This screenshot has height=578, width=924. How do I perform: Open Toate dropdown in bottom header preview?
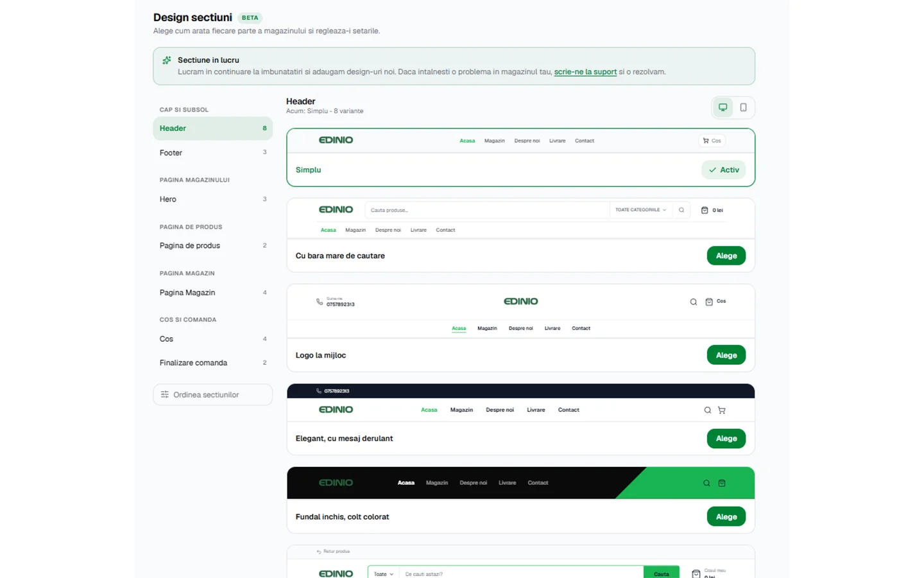[384, 574]
